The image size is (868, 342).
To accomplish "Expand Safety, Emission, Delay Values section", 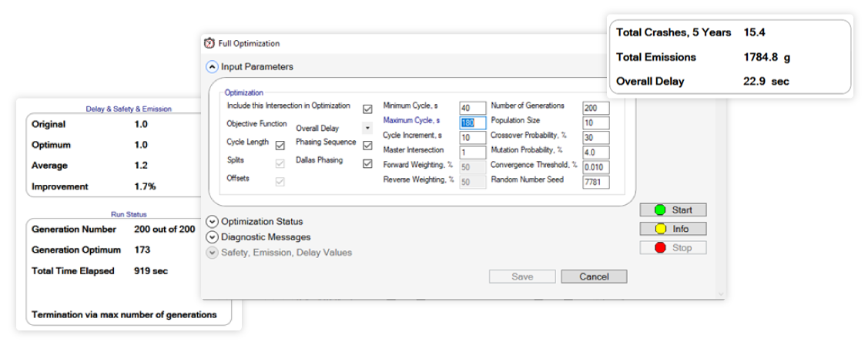I will coord(212,253).
